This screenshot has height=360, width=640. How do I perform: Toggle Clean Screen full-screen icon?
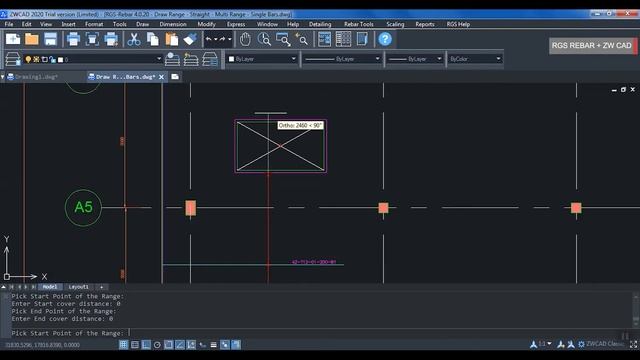(x=633, y=344)
